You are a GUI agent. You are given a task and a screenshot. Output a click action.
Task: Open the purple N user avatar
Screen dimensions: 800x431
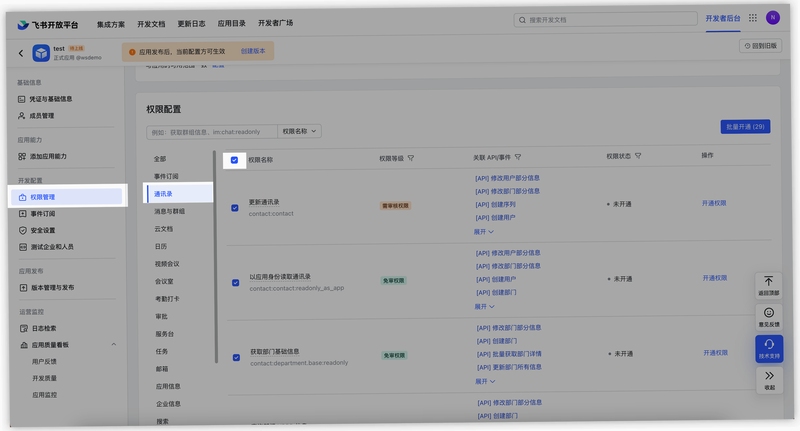coord(773,17)
